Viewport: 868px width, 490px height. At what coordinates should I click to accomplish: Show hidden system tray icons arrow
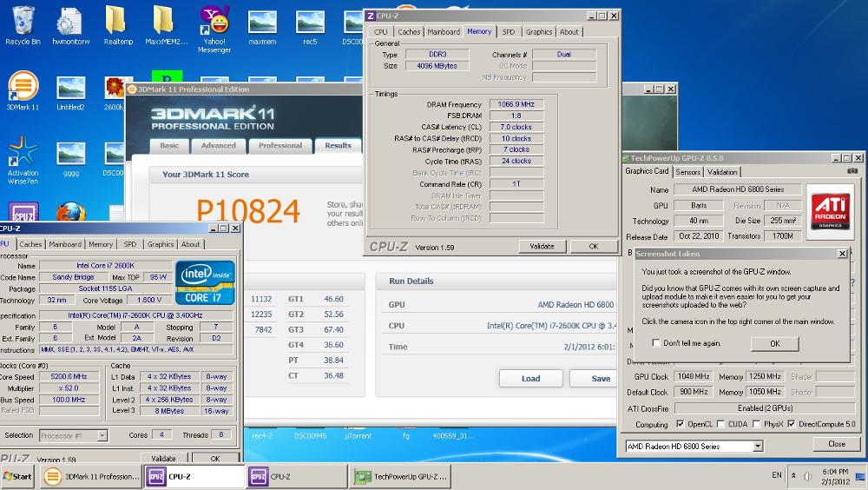pos(793,475)
